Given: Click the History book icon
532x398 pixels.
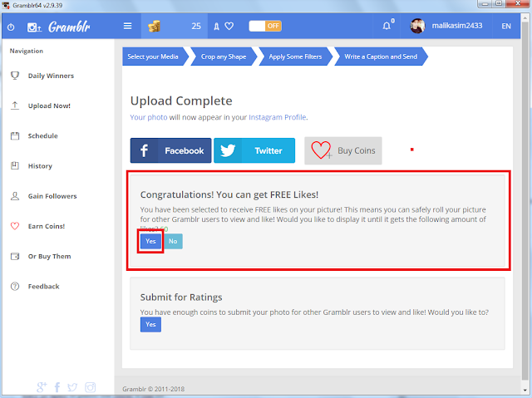Looking at the screenshot, I should coord(15,166).
